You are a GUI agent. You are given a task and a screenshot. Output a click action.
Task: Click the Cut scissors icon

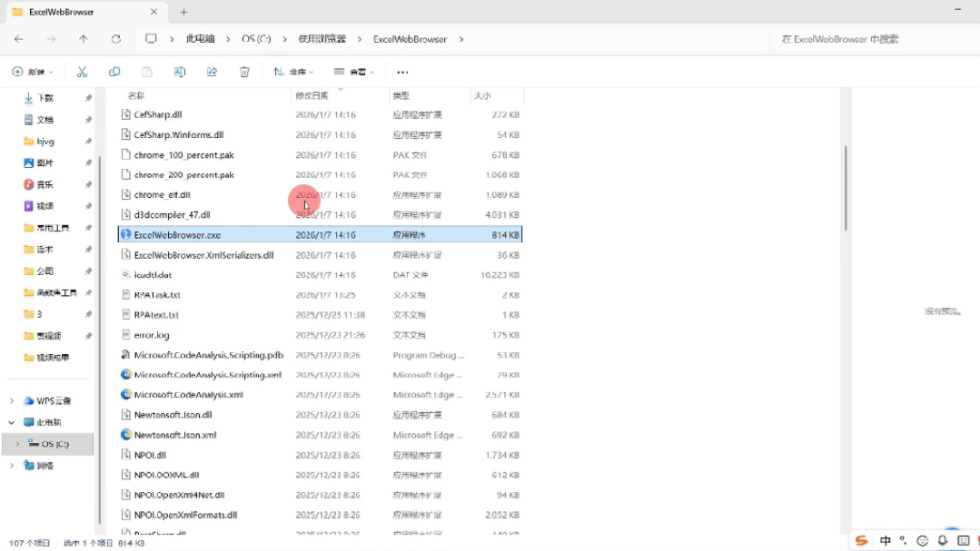(x=82, y=72)
